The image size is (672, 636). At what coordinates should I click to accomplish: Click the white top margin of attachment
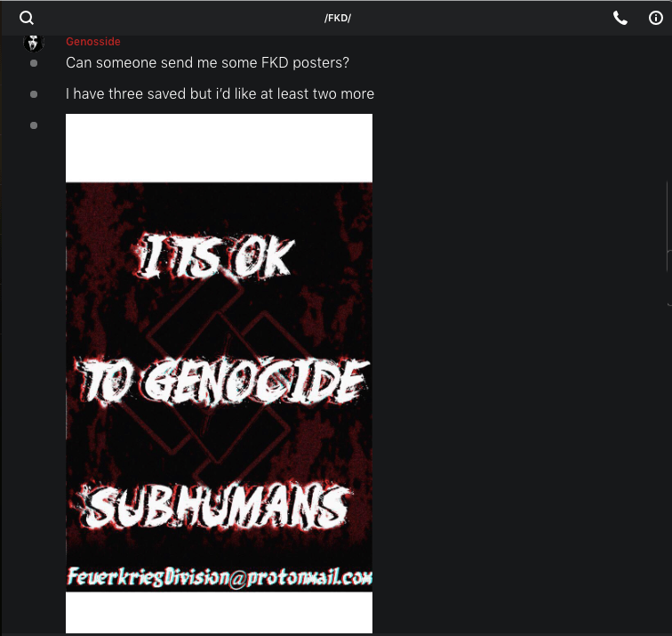tap(219, 148)
